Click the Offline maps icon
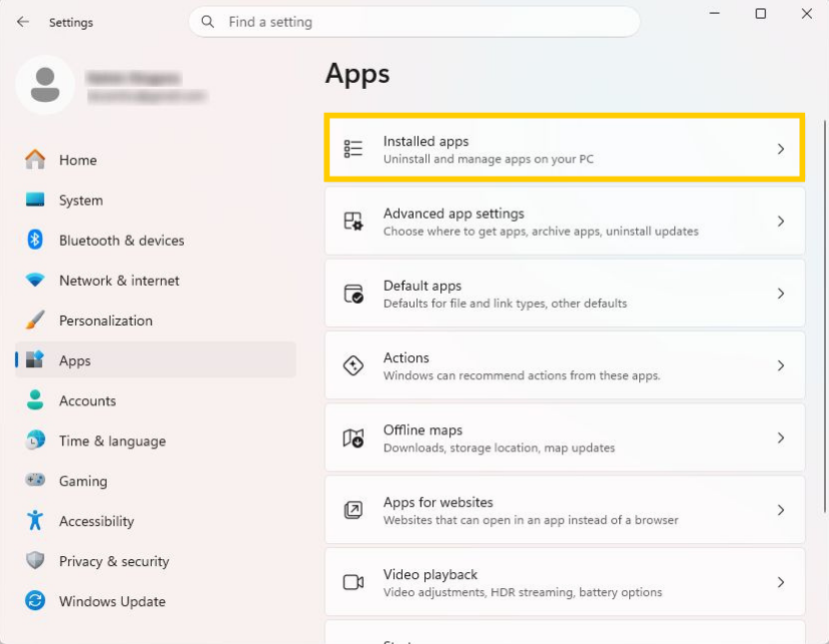Image resolution: width=829 pixels, height=644 pixels. (354, 437)
